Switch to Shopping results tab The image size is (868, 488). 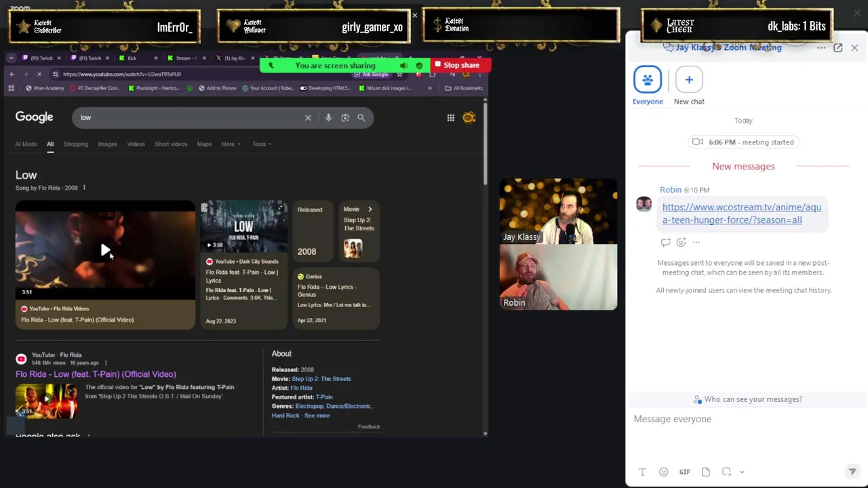click(x=75, y=144)
